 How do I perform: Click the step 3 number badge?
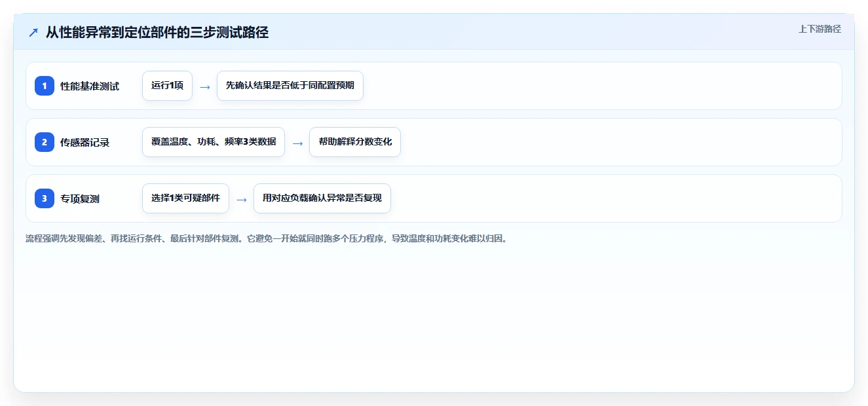[x=45, y=198]
